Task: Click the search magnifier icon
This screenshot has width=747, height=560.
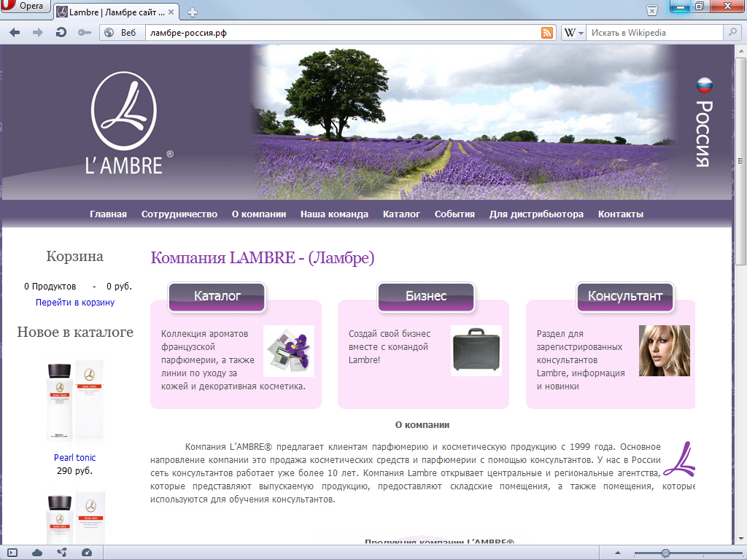Action: coord(732,32)
